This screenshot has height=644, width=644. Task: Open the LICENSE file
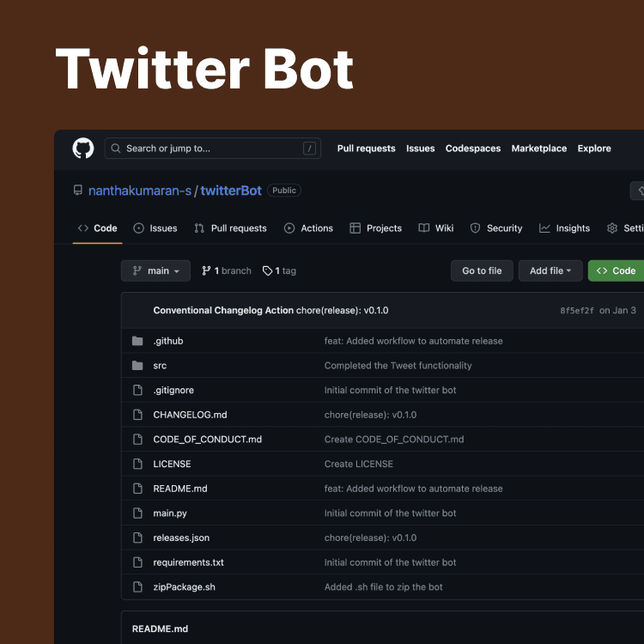[x=172, y=464]
